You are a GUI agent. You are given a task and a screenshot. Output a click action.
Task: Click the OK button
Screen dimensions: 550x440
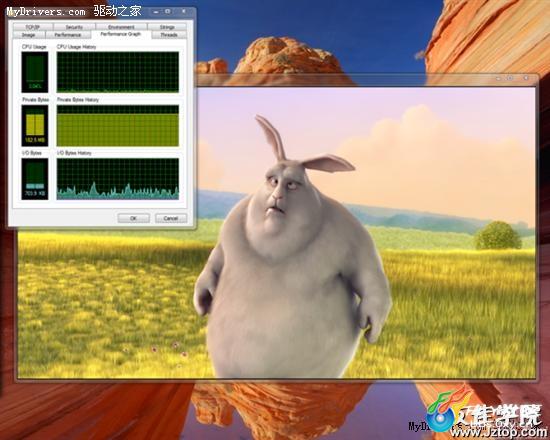point(134,218)
